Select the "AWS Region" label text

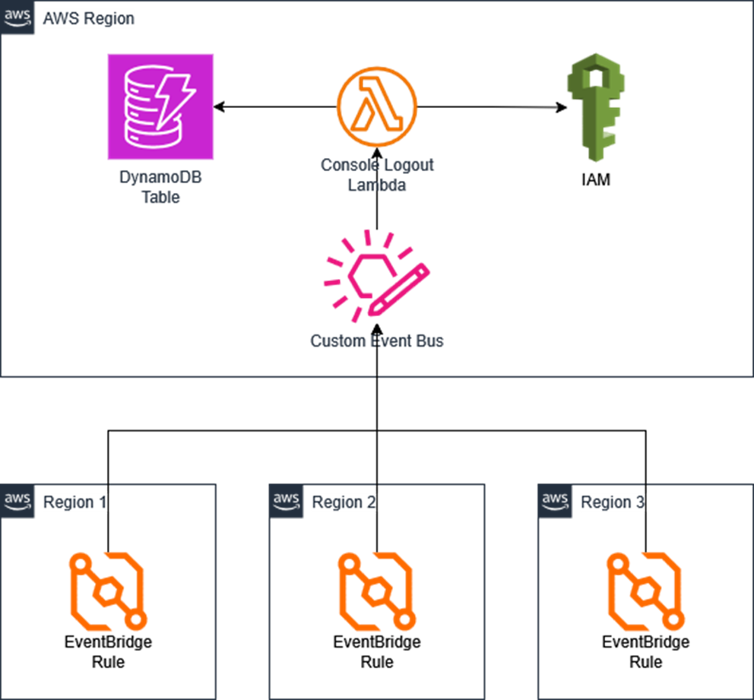[x=89, y=19]
